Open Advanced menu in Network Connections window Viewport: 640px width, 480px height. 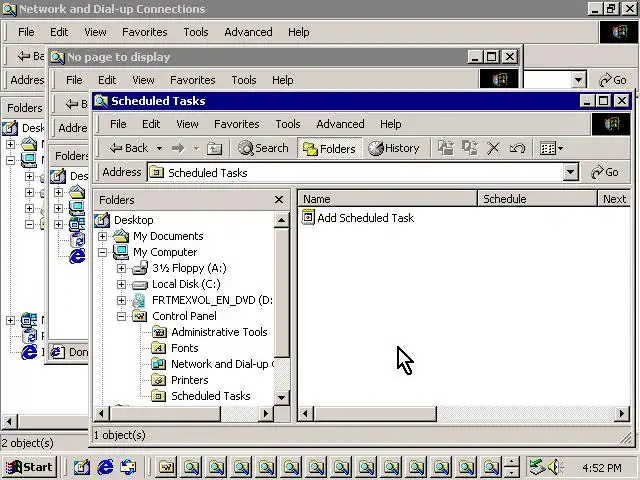coord(248,32)
